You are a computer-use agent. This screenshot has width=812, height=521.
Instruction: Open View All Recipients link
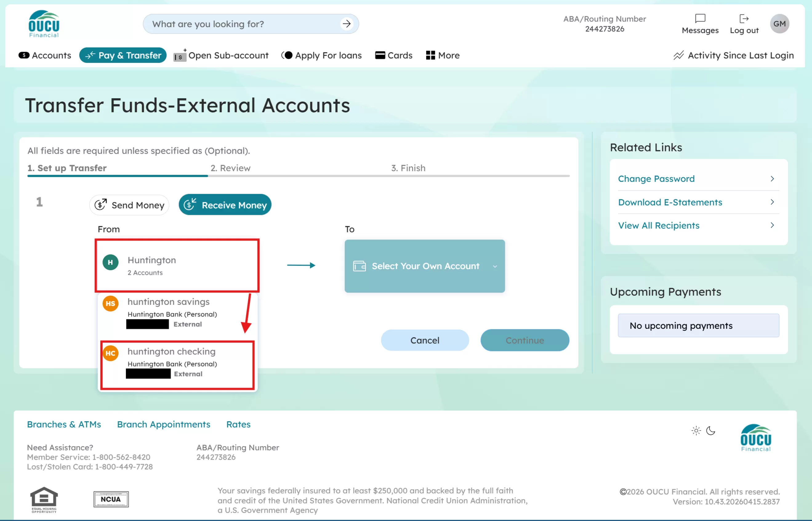point(658,225)
